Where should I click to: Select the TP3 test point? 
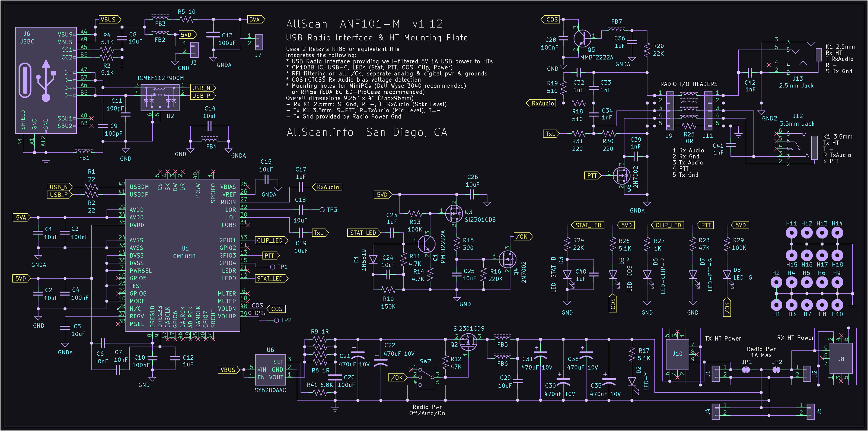[322, 210]
